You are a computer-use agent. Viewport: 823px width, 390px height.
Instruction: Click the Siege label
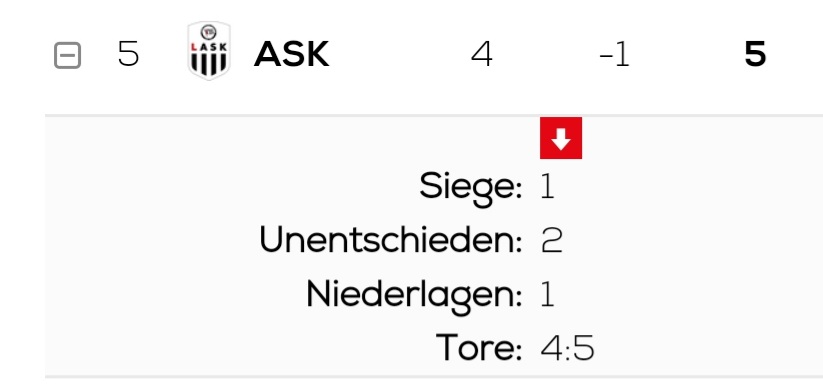click(x=470, y=187)
